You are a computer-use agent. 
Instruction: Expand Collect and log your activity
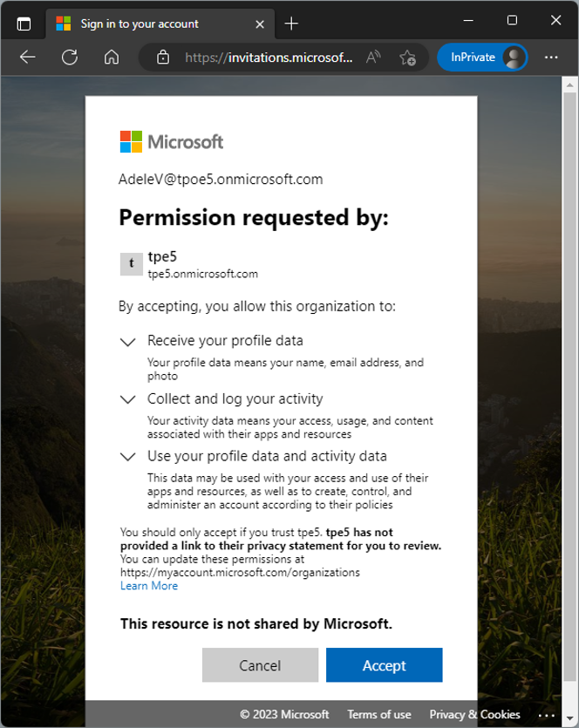[x=127, y=398]
